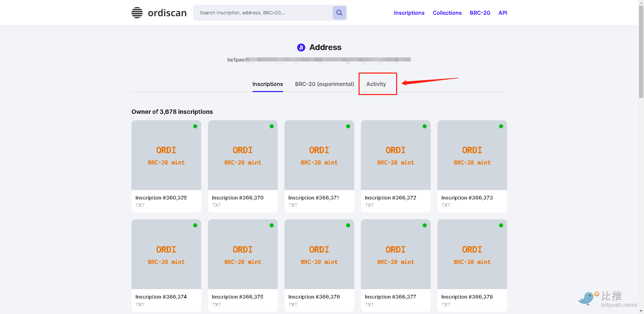Open the Collections navigation link
Screen dimensions: 644x314
[x=447, y=13]
